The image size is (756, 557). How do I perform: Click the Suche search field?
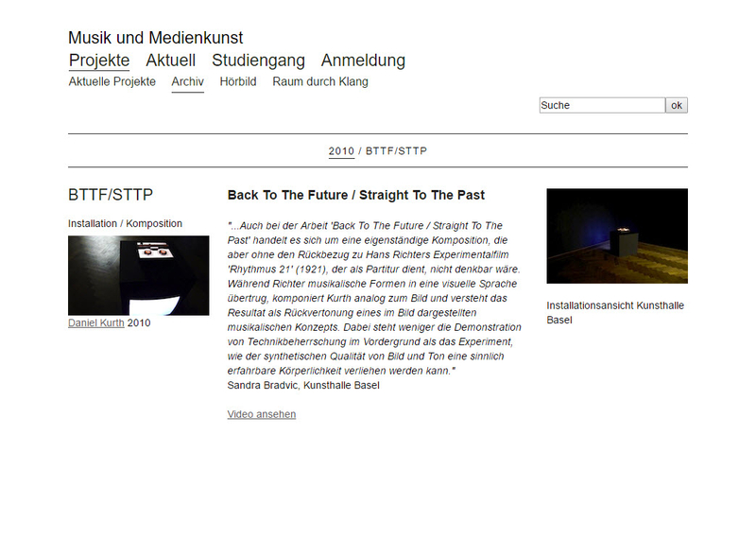click(x=602, y=105)
